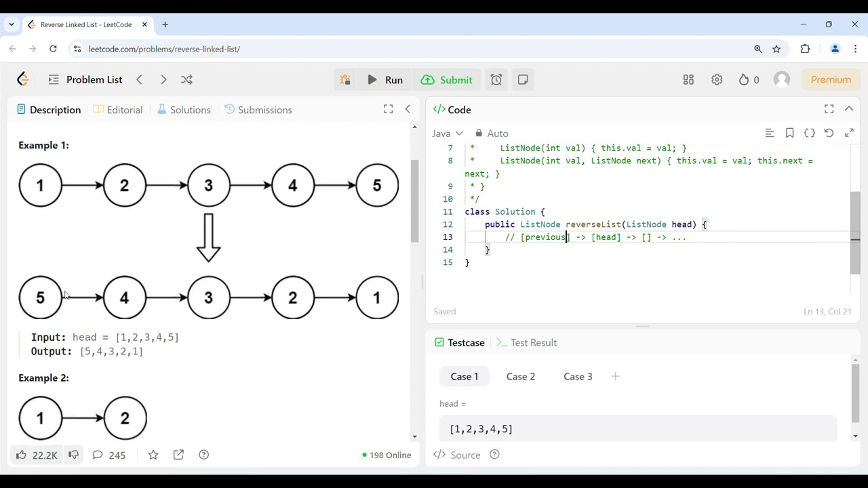This screenshot has height=488, width=868.
Task: Maximize the description panel
Action: pos(388,109)
